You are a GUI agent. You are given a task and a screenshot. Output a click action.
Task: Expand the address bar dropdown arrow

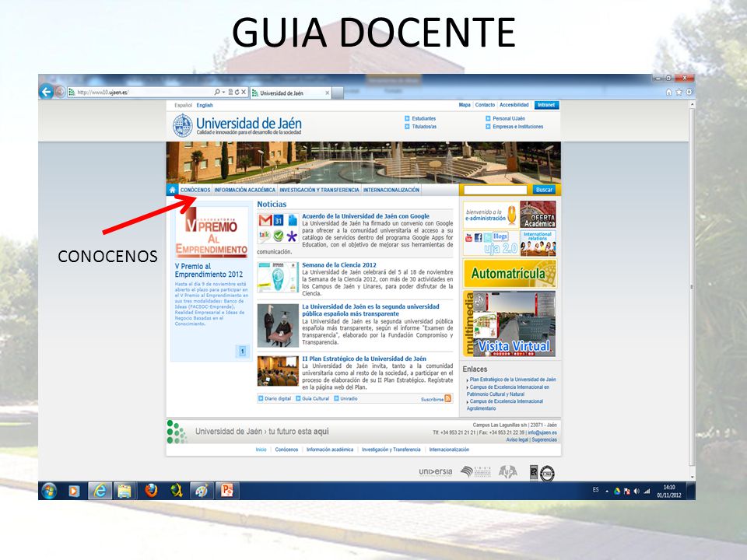click(224, 92)
